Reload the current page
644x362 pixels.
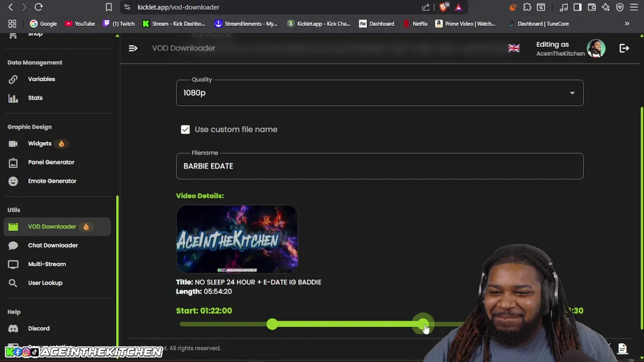(38, 7)
